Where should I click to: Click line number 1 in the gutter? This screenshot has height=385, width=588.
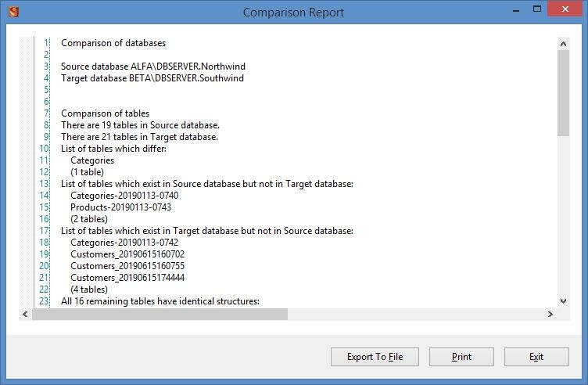click(x=46, y=43)
